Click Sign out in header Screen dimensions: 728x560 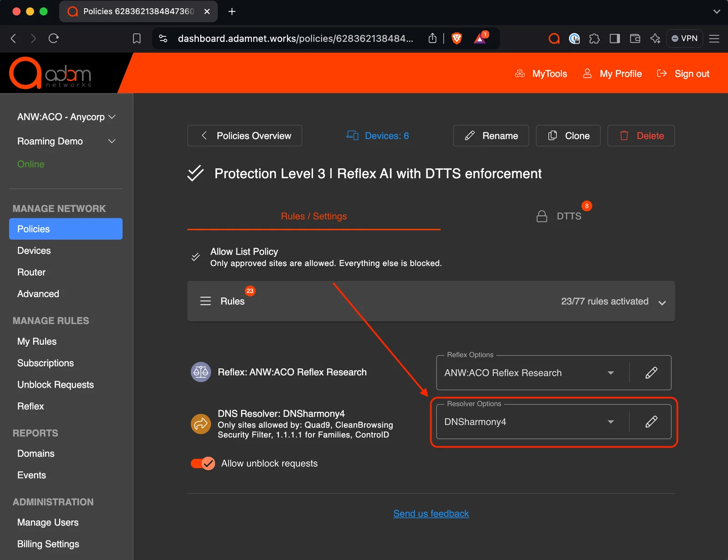click(683, 74)
